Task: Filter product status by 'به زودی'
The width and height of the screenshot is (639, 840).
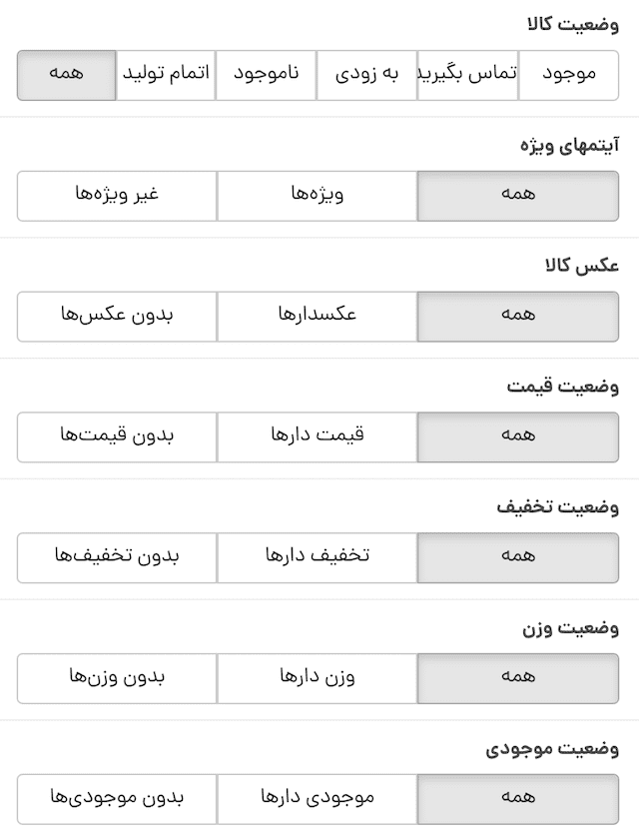Action: pos(366,76)
